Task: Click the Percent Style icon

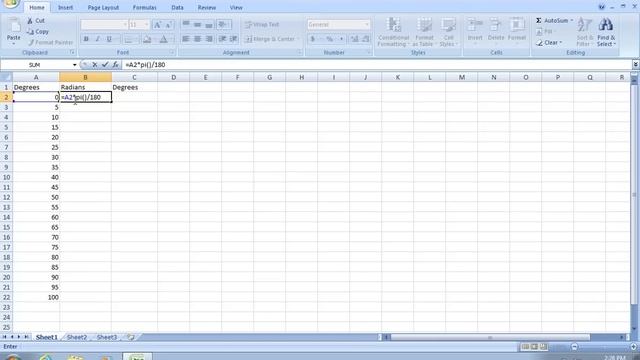Action: [x=330, y=39]
